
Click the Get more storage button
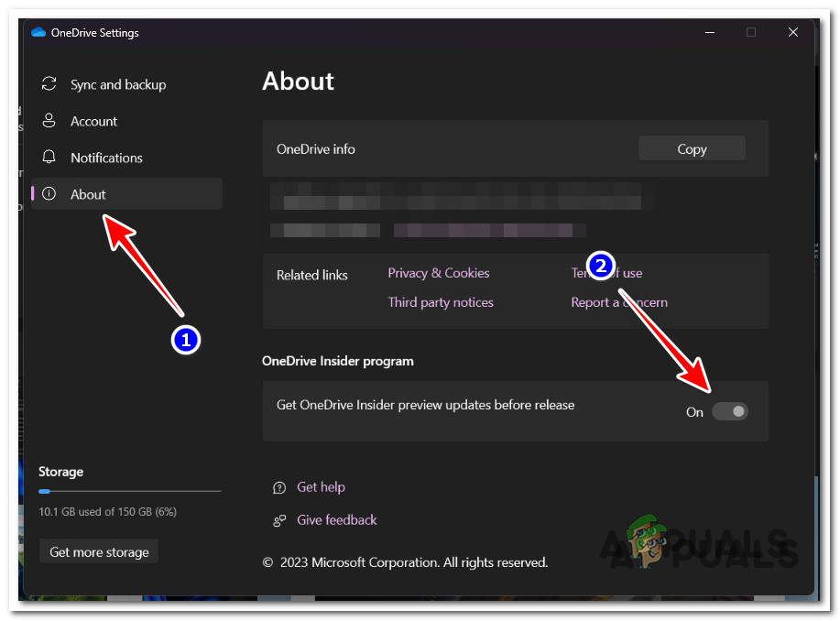click(98, 551)
